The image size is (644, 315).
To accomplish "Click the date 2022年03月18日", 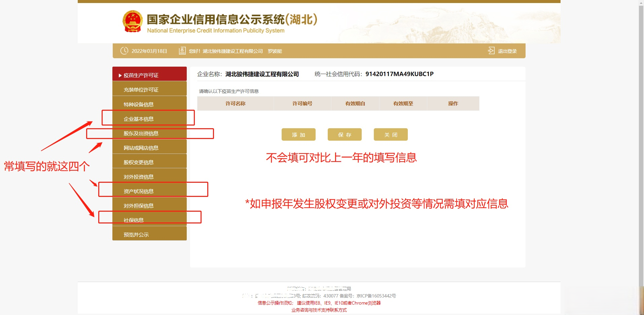I will click(x=149, y=51).
